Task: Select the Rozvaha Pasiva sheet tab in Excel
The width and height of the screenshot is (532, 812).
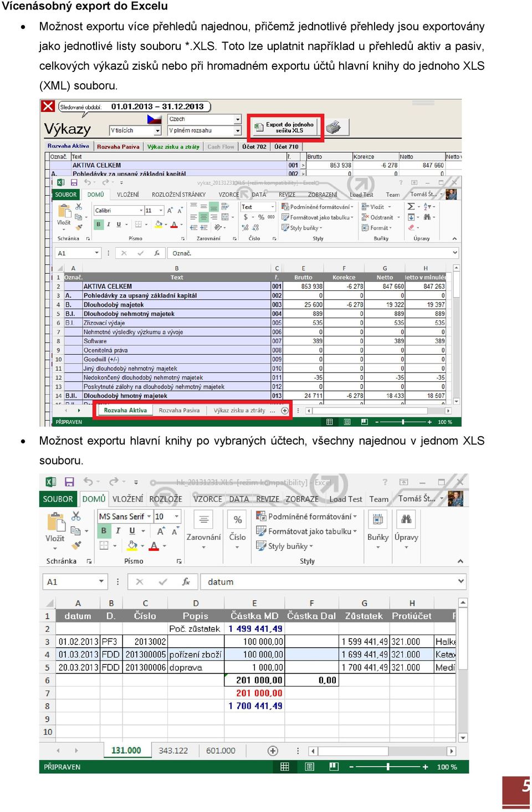Action: (x=179, y=410)
